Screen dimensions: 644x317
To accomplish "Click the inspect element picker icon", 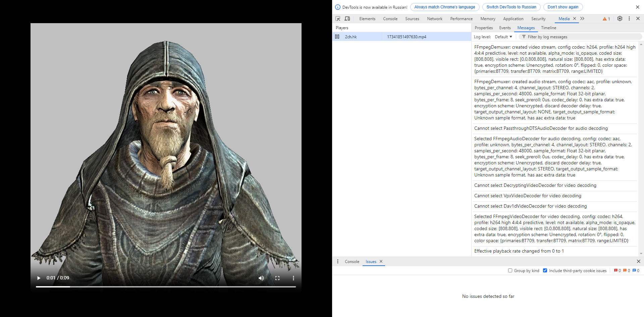I will tap(338, 19).
